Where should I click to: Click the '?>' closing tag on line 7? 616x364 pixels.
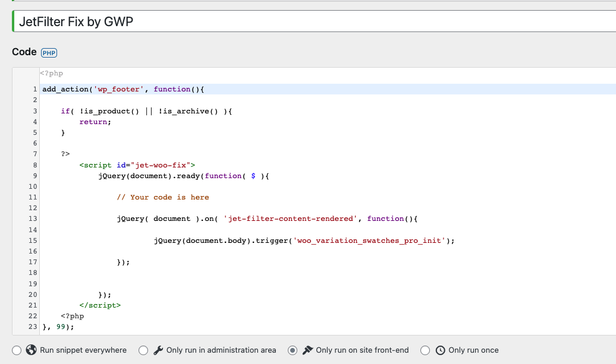tap(65, 154)
